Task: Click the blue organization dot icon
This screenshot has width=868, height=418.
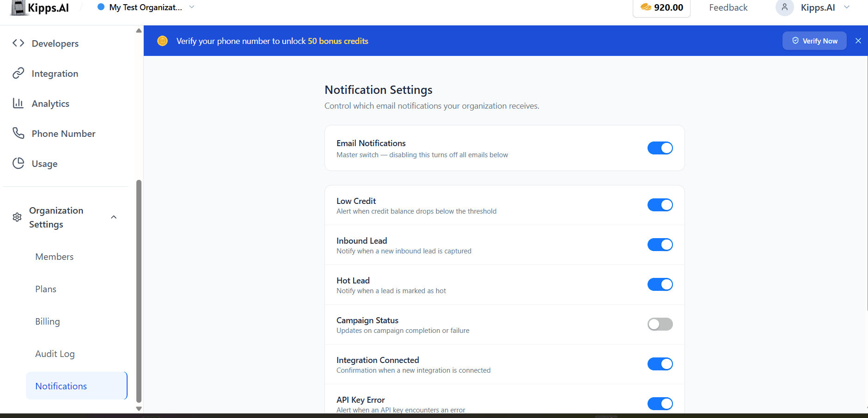Action: 101,7
